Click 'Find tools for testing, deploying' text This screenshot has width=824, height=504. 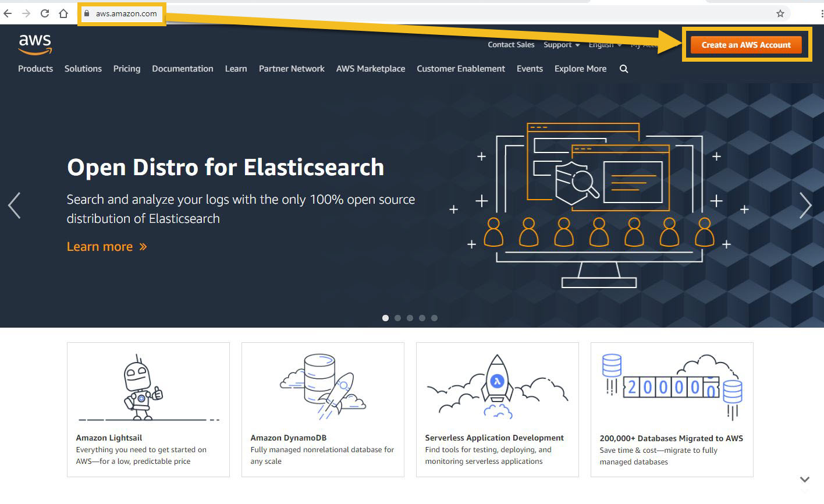pos(488,456)
